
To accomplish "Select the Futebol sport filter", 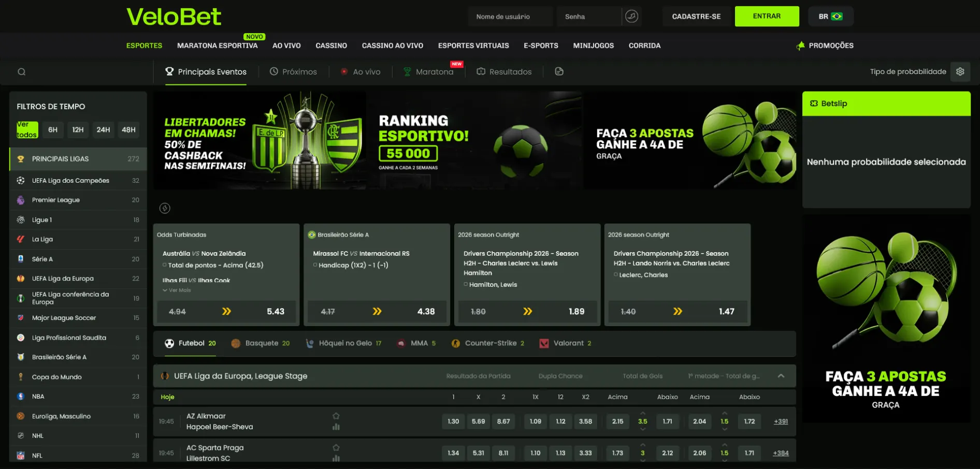I will (190, 343).
